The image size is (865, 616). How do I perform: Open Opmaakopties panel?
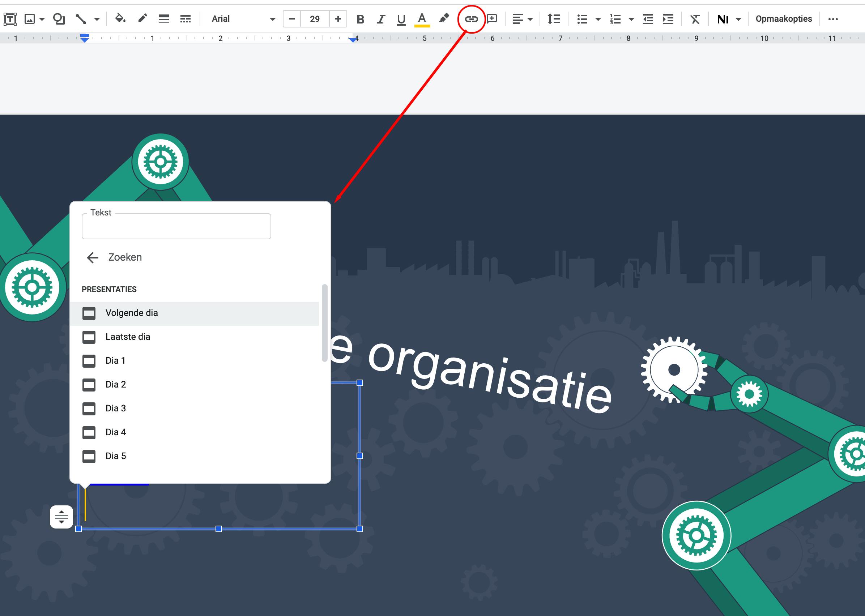(x=783, y=19)
